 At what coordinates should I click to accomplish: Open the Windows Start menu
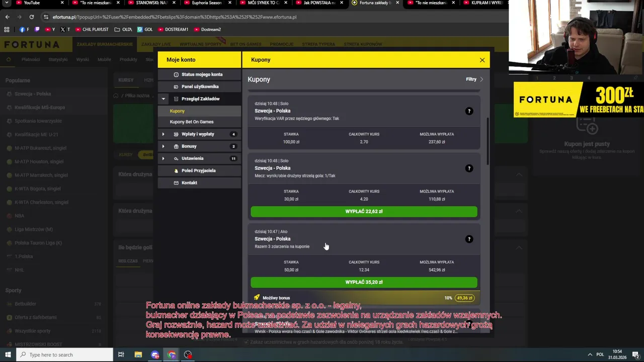coord(8,355)
